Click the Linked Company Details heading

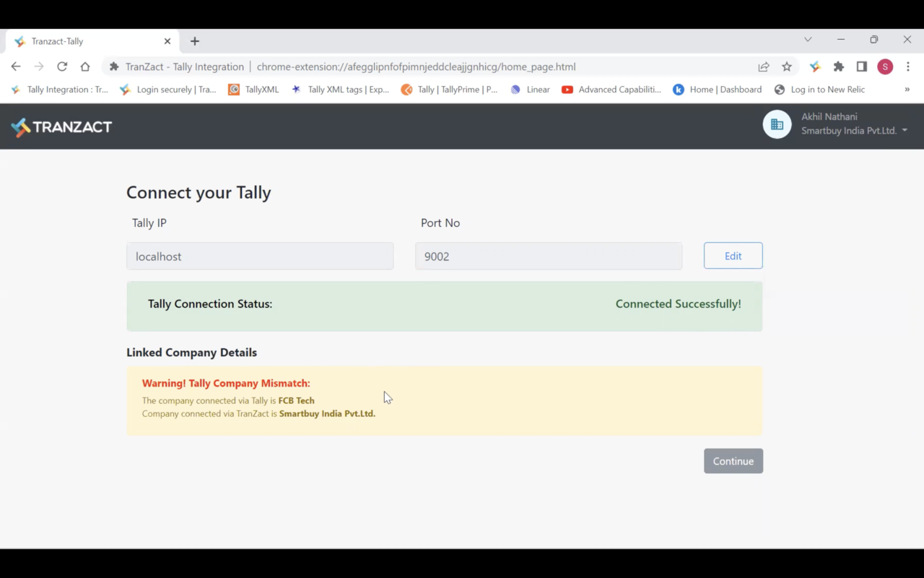191,353
